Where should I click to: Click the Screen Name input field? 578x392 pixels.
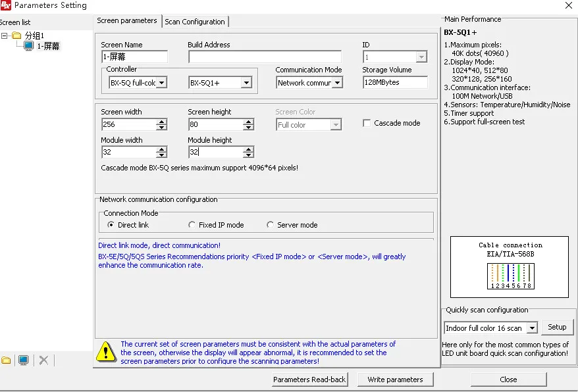pyautogui.click(x=134, y=57)
